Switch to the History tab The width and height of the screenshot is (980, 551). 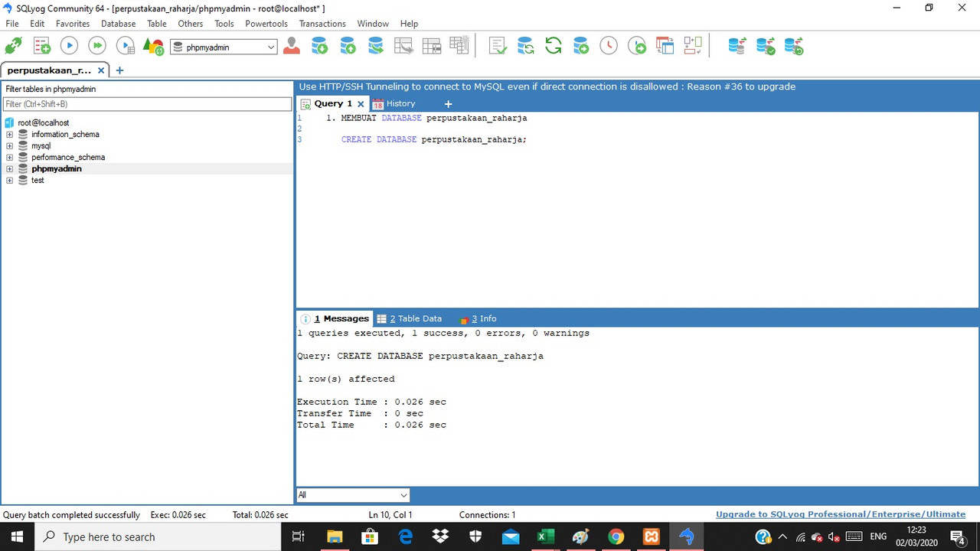394,104
